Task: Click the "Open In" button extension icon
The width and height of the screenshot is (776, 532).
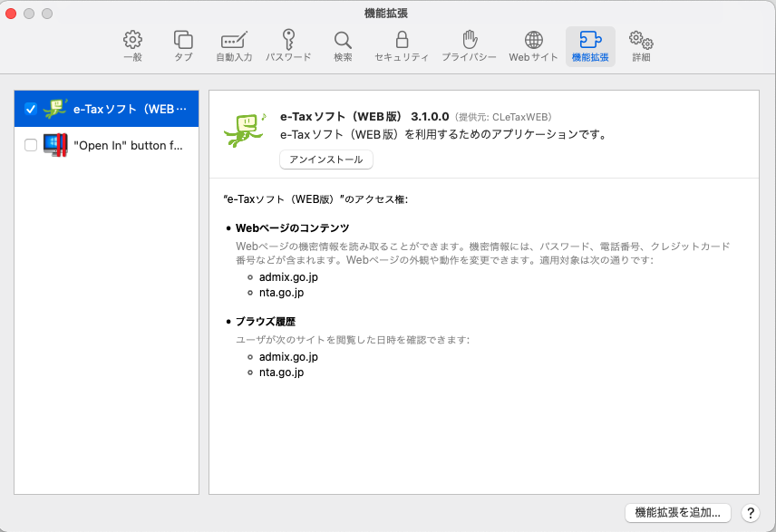Action: point(55,145)
